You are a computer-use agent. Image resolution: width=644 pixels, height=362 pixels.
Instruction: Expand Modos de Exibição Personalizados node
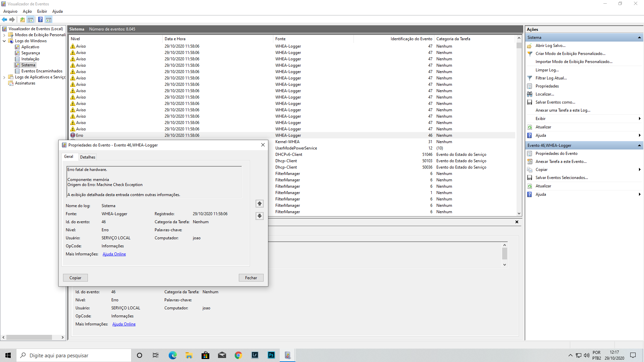pyautogui.click(x=4, y=35)
